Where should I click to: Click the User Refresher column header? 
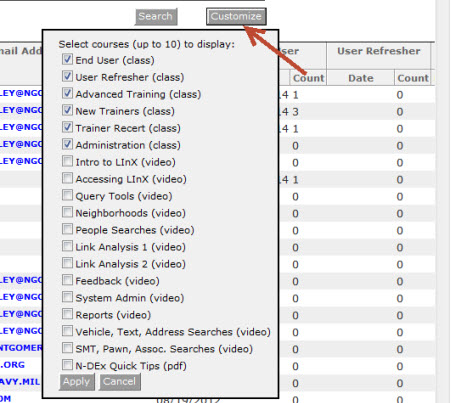[379, 51]
